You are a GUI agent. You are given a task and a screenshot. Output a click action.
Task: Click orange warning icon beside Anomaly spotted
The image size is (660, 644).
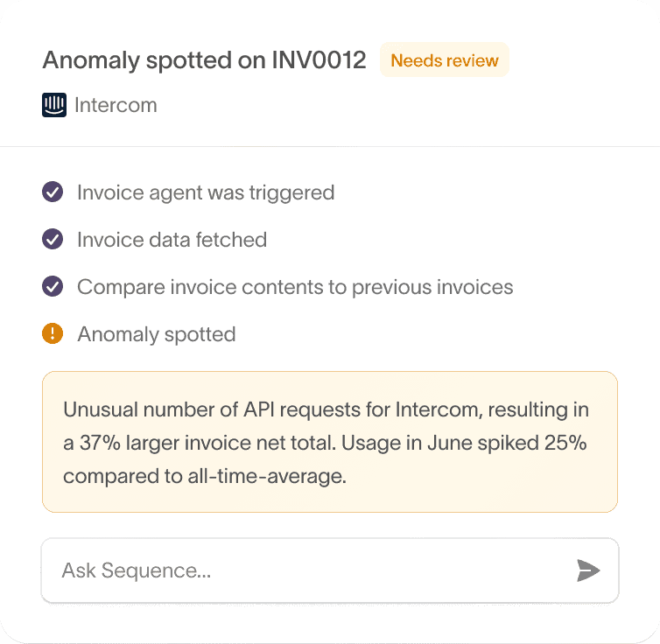click(x=53, y=333)
